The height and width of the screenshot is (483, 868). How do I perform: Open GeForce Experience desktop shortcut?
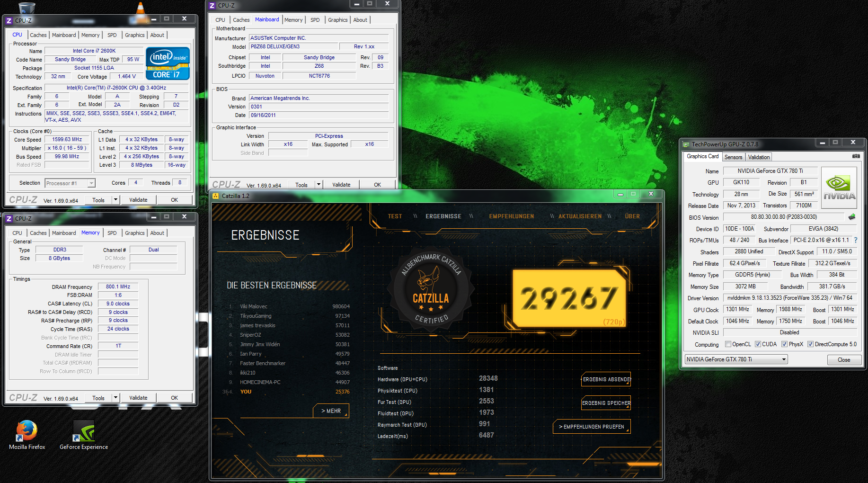pyautogui.click(x=84, y=435)
